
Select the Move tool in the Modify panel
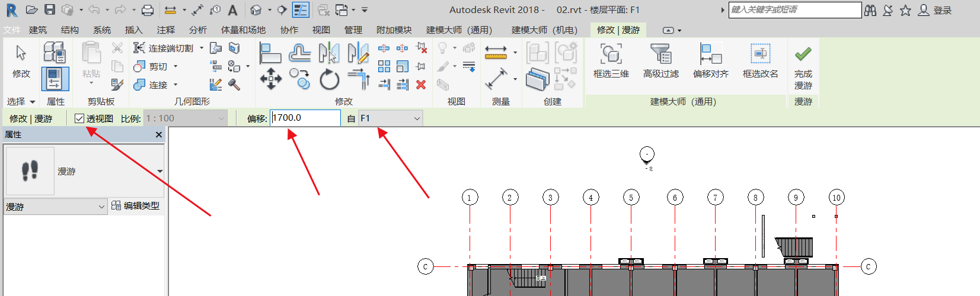(271, 79)
